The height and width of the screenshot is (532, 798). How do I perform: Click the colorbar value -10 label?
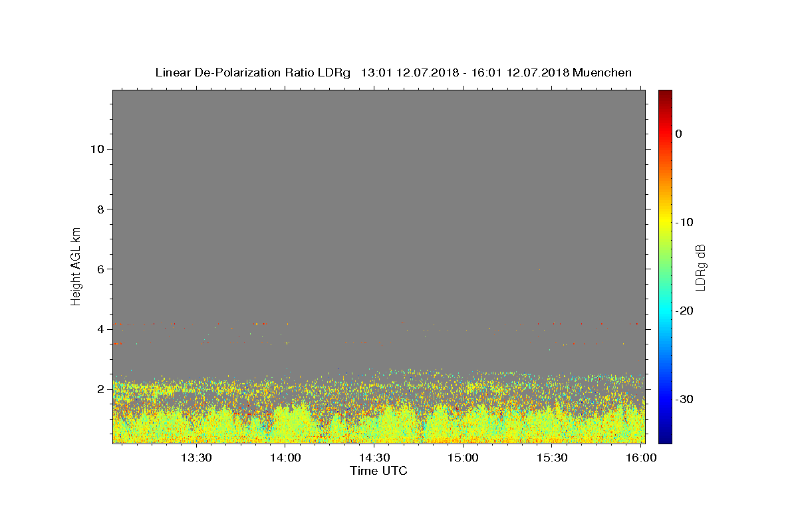684,222
